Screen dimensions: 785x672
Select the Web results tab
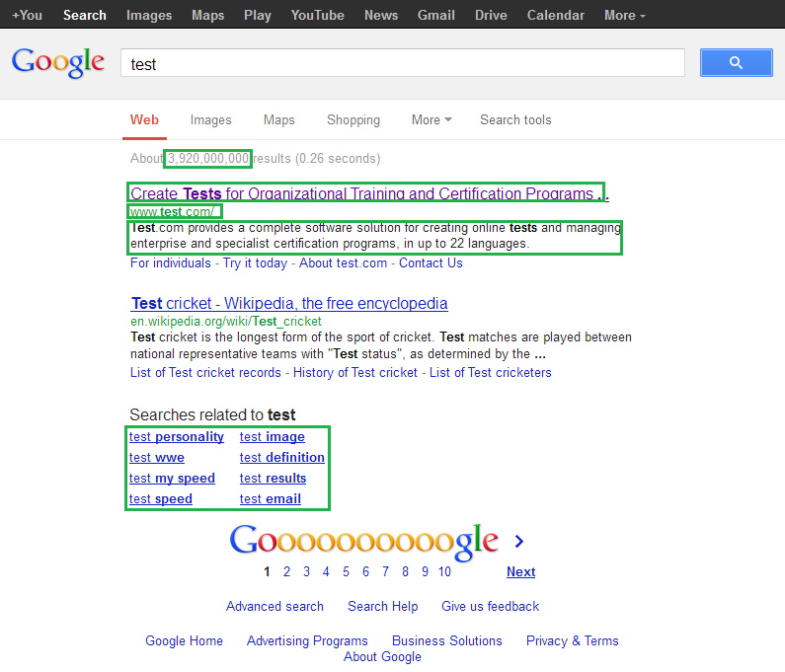(x=144, y=120)
